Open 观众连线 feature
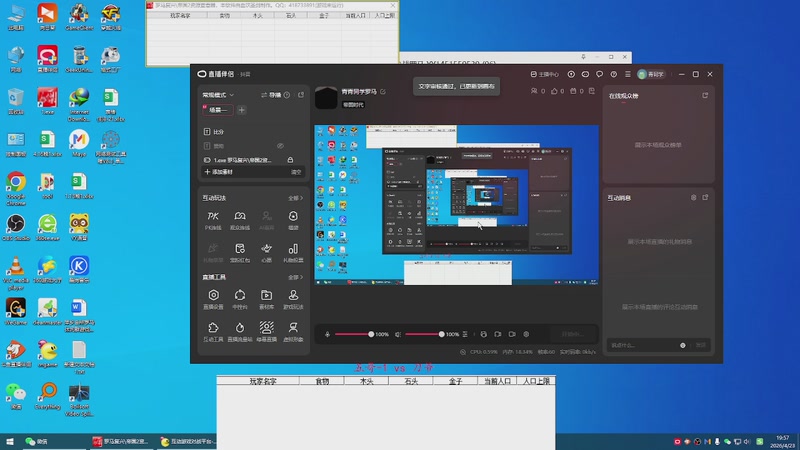This screenshot has width=800, height=450. click(x=240, y=220)
